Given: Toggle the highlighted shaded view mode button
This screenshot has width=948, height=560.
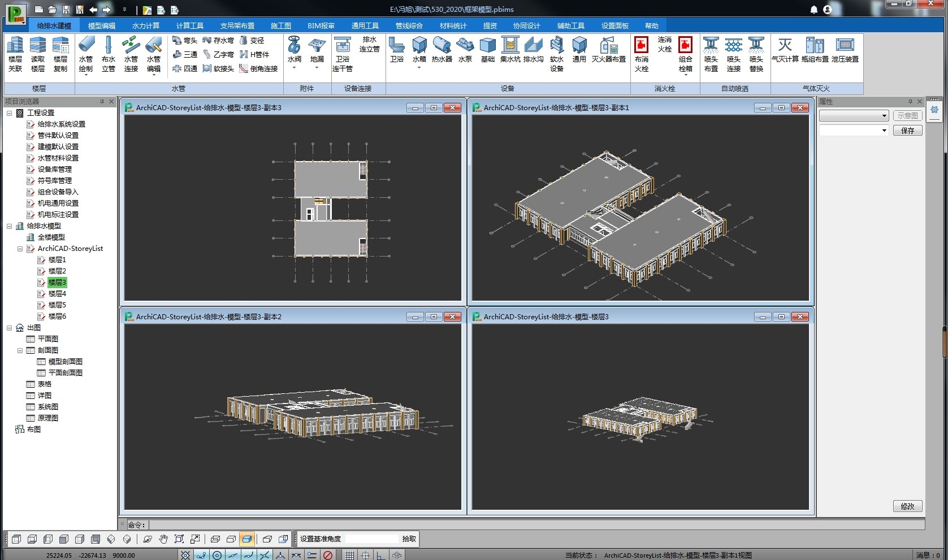Looking at the screenshot, I should point(246,539).
